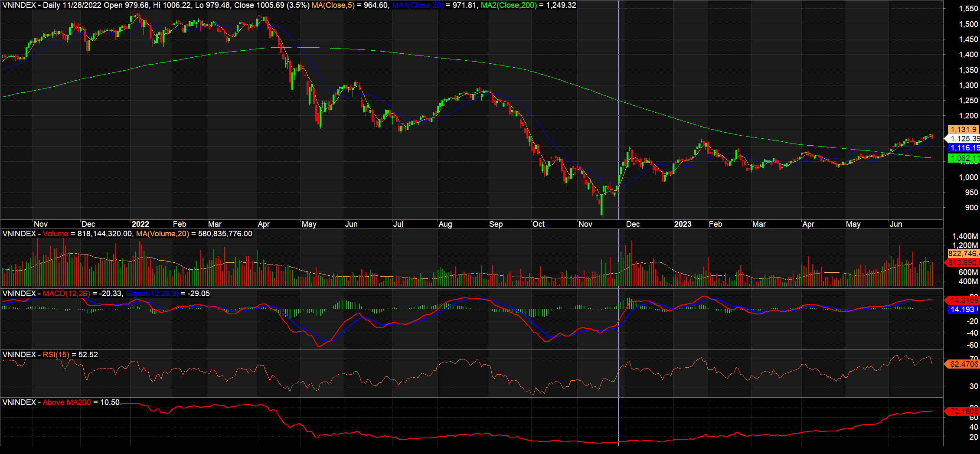Select the RSI(15) indicator label
Screen dimensions: 980x454
[x=56, y=355]
